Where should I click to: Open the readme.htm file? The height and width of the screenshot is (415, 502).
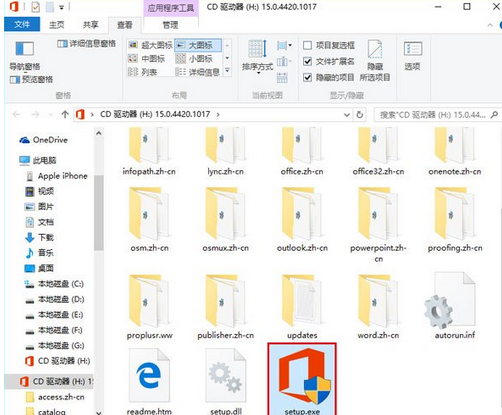point(149,382)
